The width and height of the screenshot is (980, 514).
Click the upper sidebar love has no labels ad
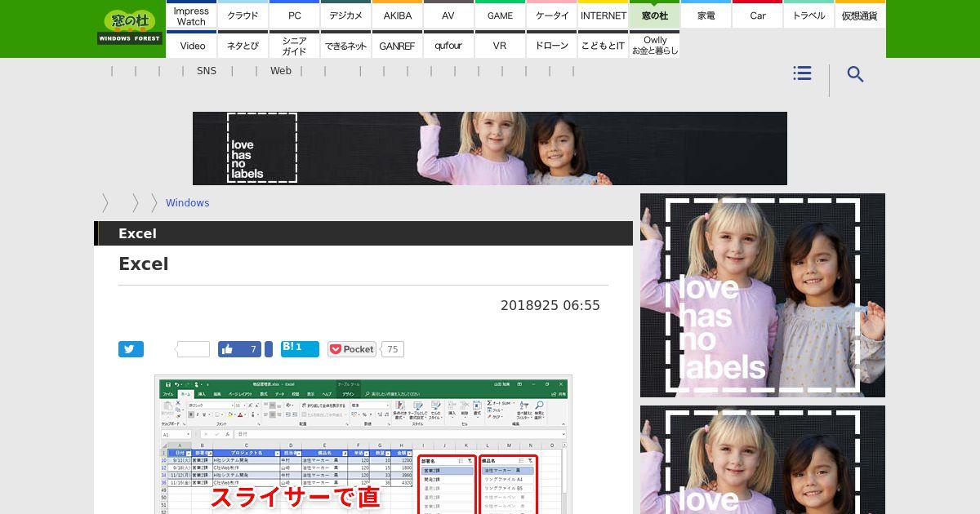[763, 295]
